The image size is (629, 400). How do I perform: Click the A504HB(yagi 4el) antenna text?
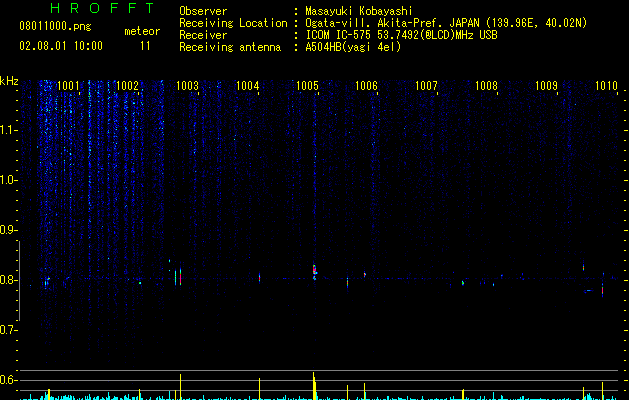[x=353, y=47]
